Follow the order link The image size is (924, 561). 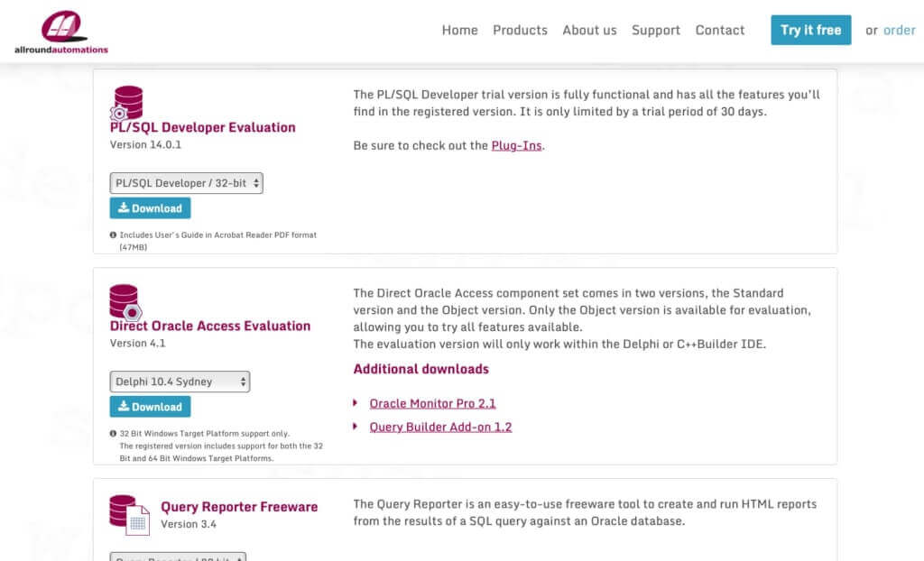[900, 30]
